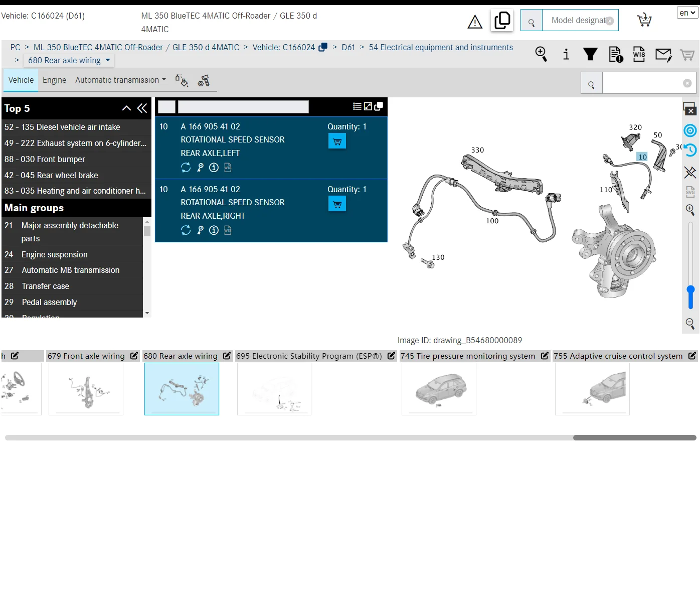Select '52 - 135 Diesel vehicle air intake'
Viewport: 700px width, 605px height.
[76, 127]
